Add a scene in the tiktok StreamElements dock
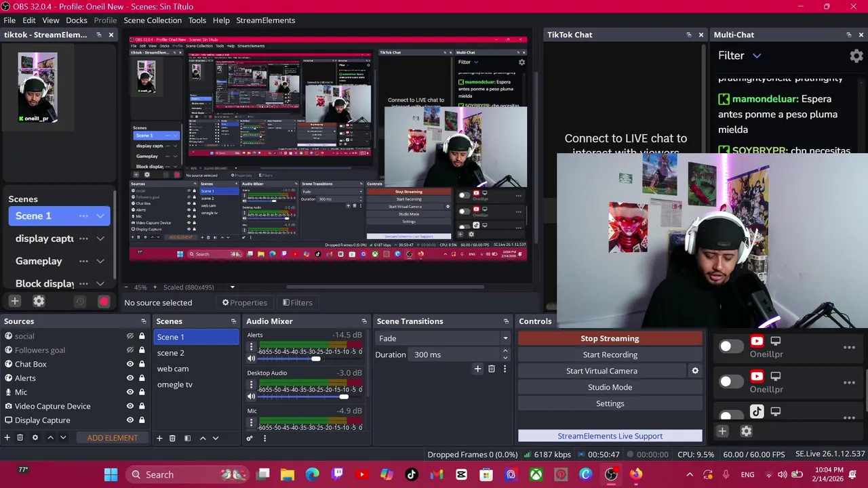868x488 pixels. pos(15,301)
